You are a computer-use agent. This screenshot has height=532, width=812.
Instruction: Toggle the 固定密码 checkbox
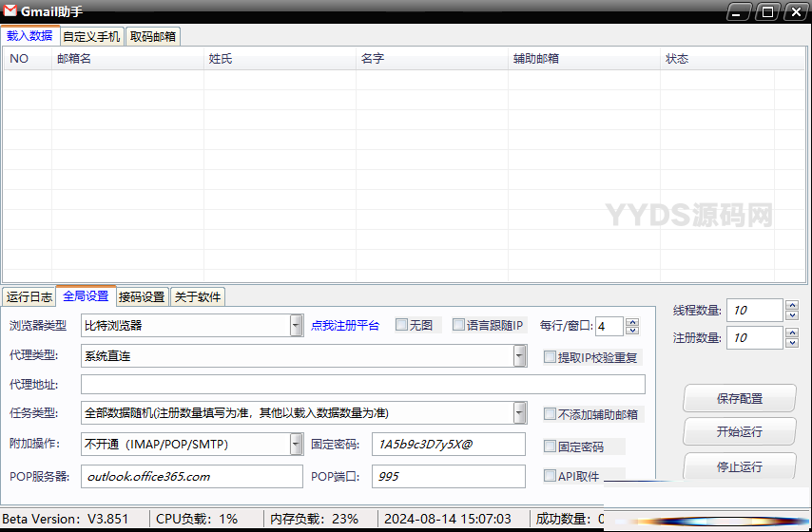(x=550, y=446)
